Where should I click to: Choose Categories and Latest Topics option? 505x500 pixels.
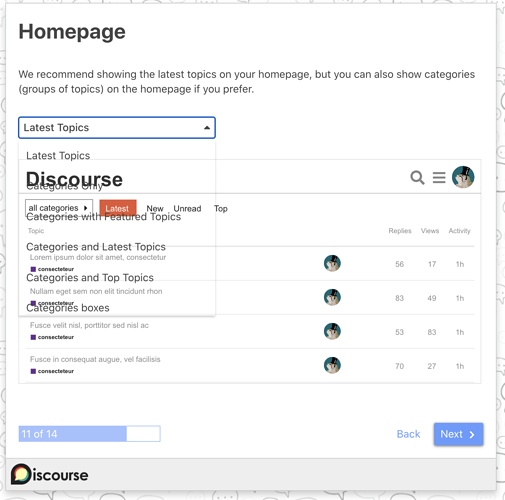tap(96, 247)
